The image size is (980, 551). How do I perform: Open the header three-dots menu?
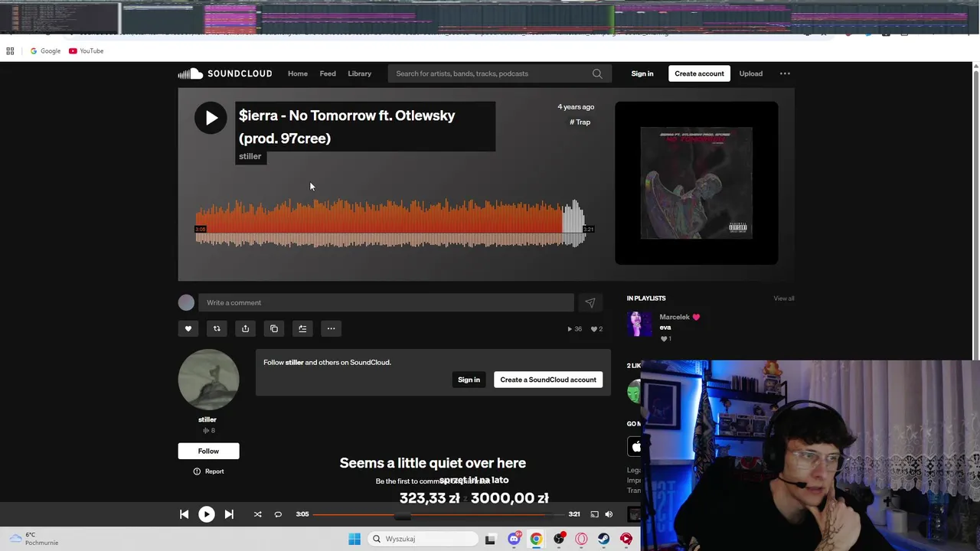pyautogui.click(x=785, y=73)
